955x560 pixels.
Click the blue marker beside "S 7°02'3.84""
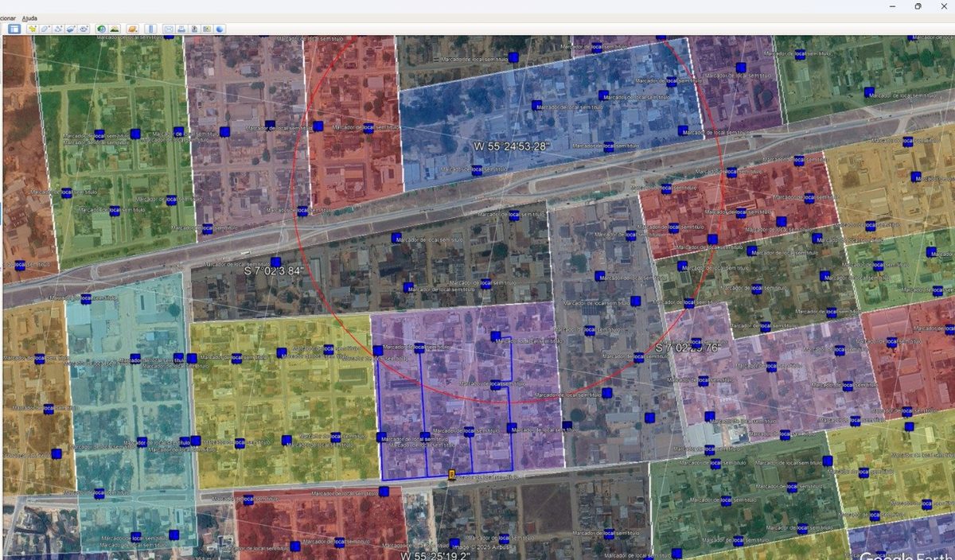[275, 262]
